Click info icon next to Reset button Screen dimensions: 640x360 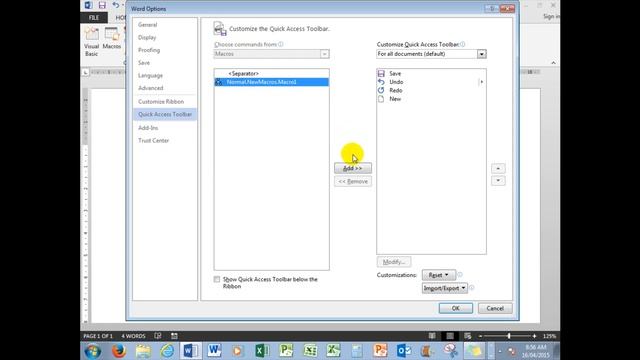[x=460, y=275]
